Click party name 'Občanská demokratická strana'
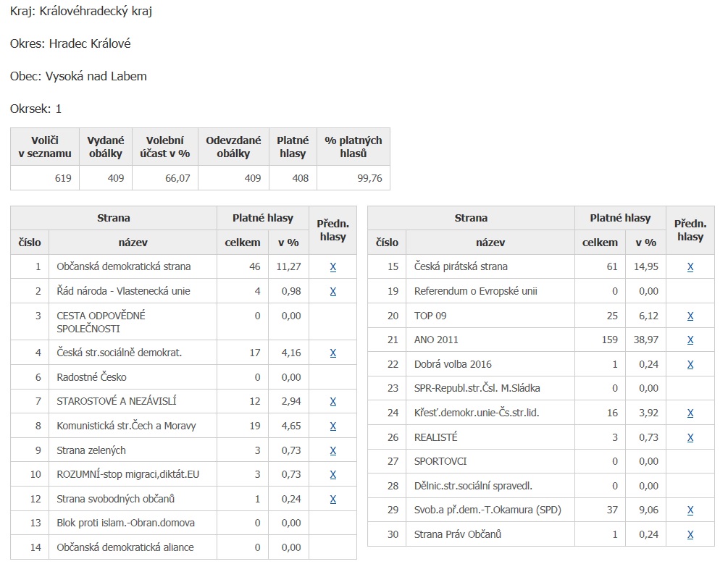This screenshot has width=728, height=564. [123, 266]
